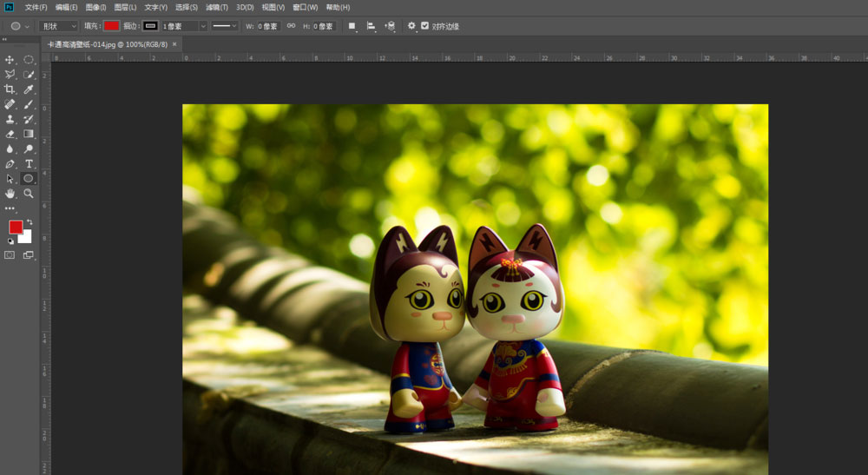Screen dimensions: 868x475
Task: Open the 形状 tool mode dropdown
Action: coord(58,26)
